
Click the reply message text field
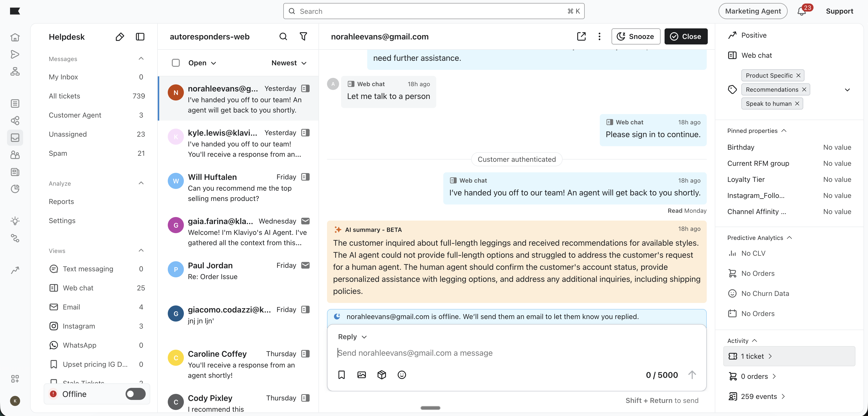505,353
